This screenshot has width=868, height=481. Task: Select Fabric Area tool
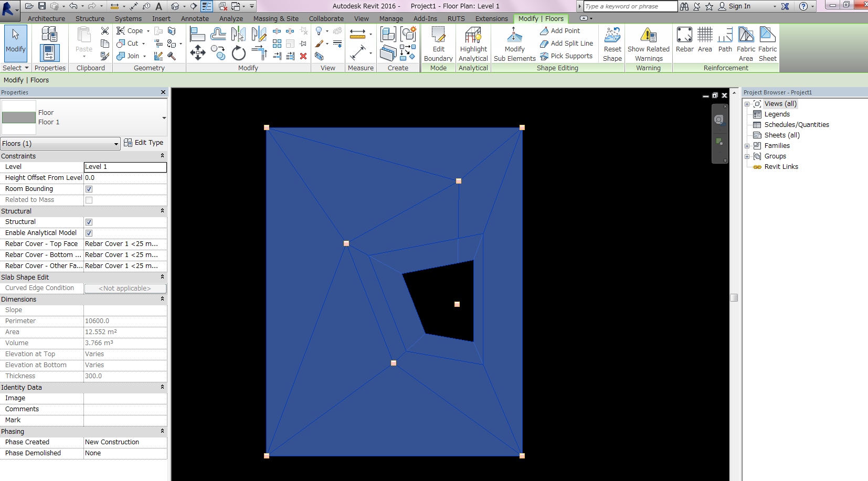(746, 44)
